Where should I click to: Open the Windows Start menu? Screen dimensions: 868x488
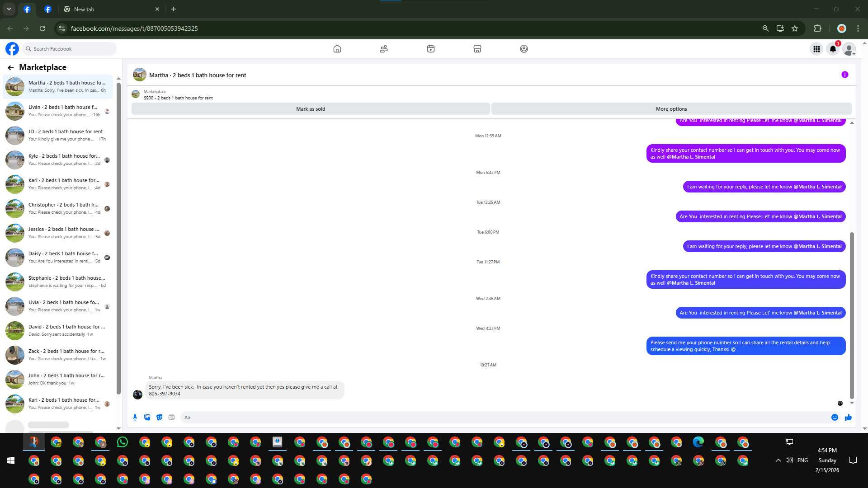(x=11, y=460)
